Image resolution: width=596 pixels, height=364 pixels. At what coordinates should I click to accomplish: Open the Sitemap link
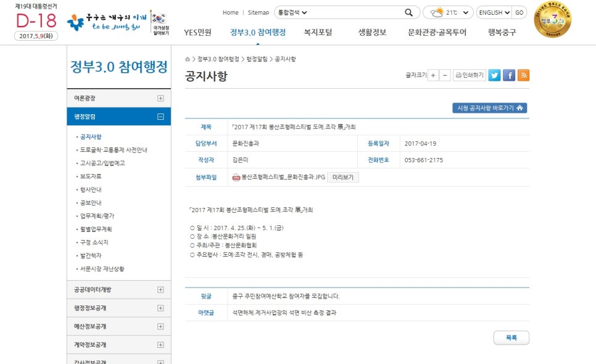[258, 12]
